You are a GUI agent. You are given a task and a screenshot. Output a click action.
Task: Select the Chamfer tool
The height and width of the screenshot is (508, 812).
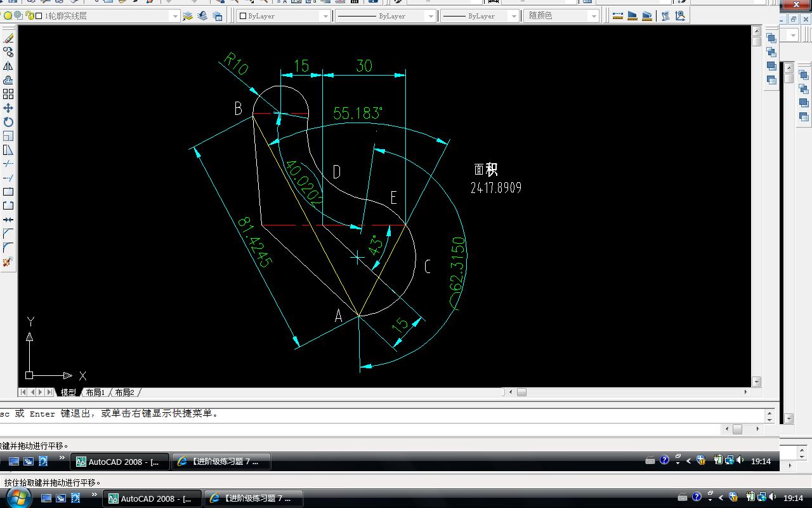coord(8,234)
